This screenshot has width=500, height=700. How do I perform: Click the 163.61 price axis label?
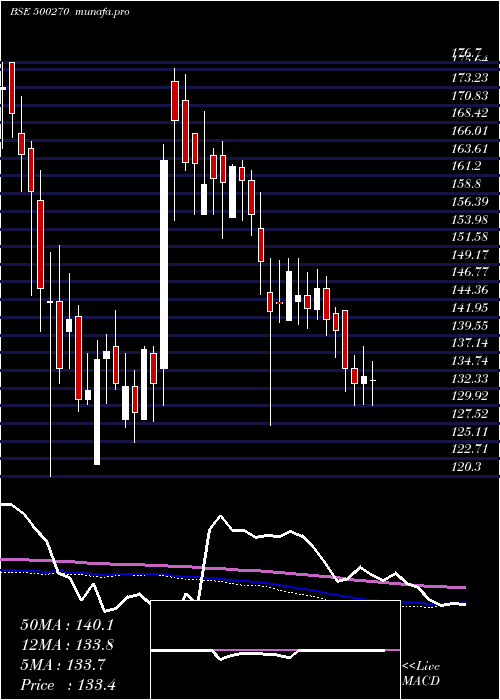point(470,149)
